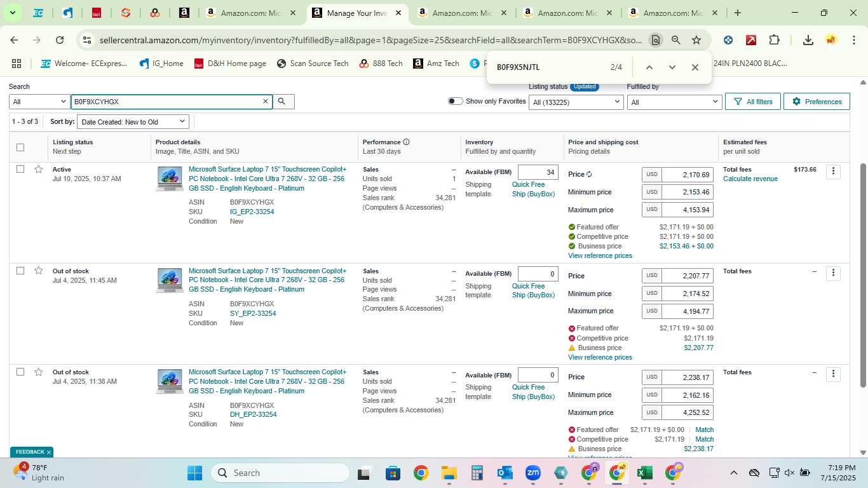Screen dimensions: 868x488
Task: Open File Explorer from the taskbar
Action: [x=449, y=473]
